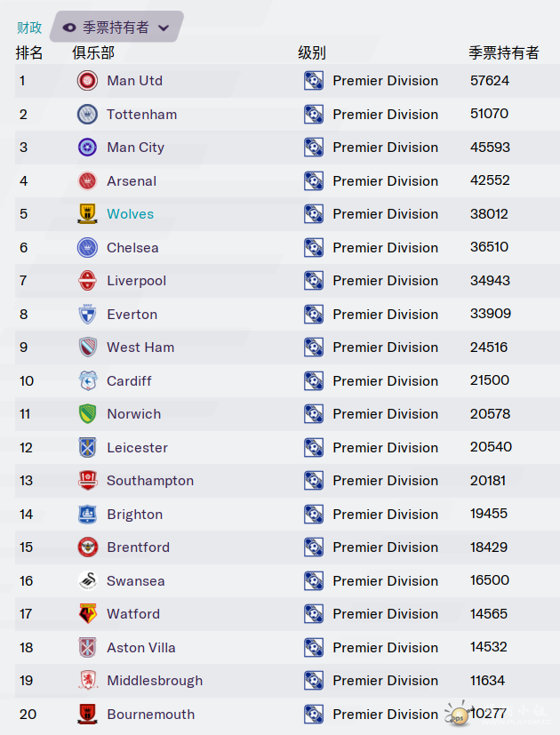560x735 pixels.
Task: Click the Premier Division icon in Arsenal's row
Action: tap(314, 181)
